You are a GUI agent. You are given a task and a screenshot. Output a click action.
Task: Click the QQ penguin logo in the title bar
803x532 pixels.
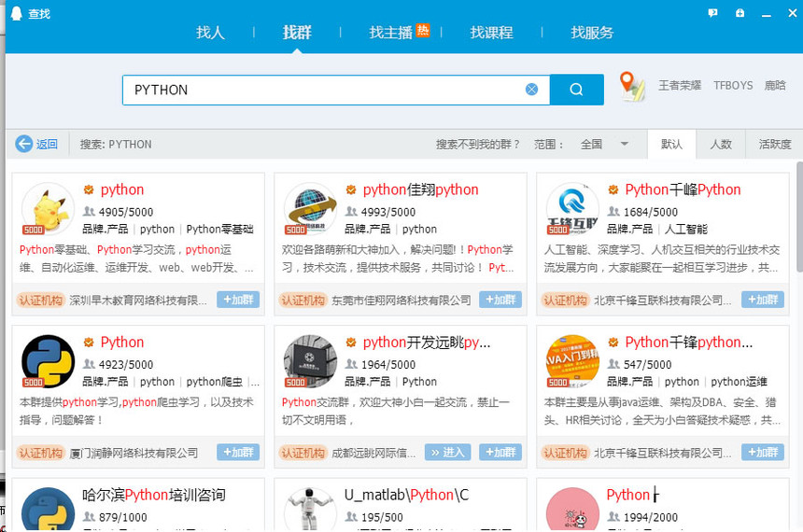[17, 13]
